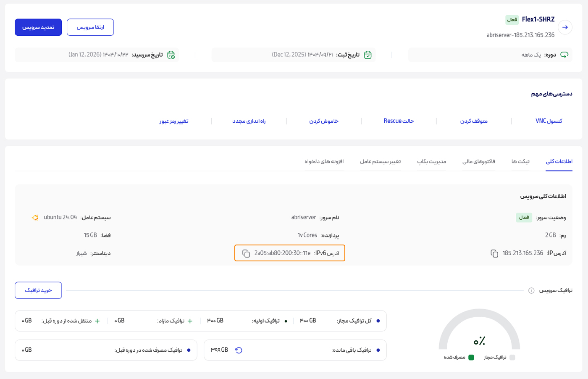
Task: Click the plus icon for ترافیک مازاد
Action: (190, 321)
